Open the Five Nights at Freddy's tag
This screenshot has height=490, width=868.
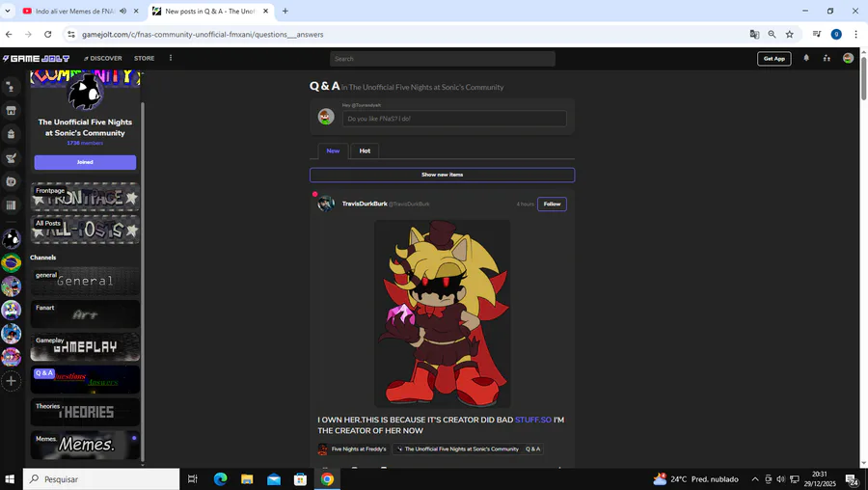click(353, 449)
